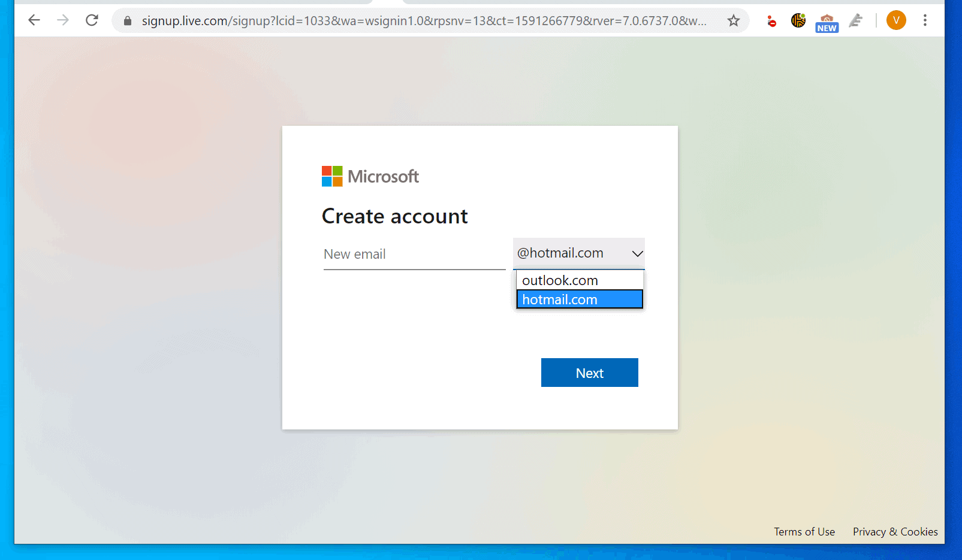
Task: Open the extension with the NEW badge
Action: (827, 20)
